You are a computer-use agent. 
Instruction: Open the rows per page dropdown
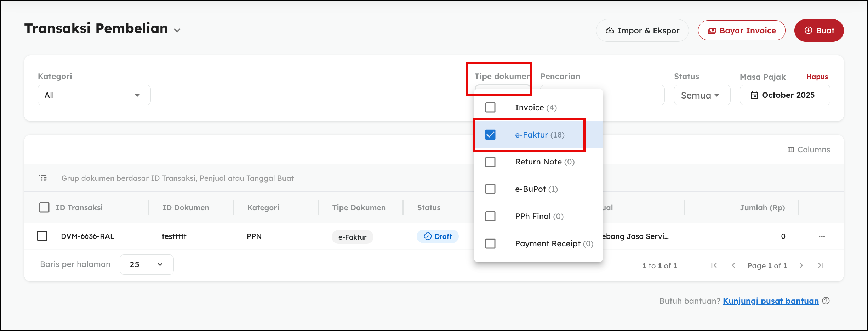tap(147, 265)
